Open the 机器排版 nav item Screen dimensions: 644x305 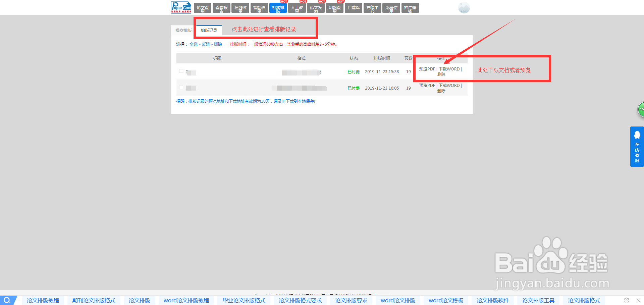click(x=278, y=8)
